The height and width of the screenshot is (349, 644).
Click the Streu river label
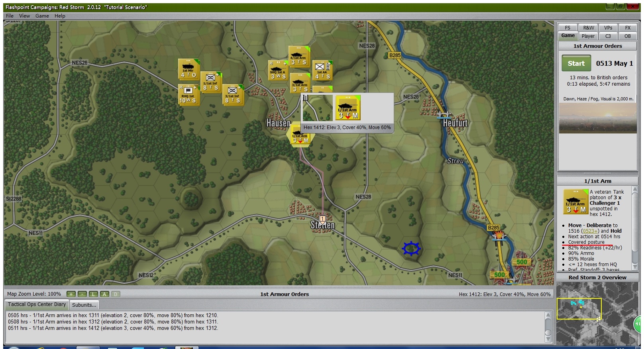click(456, 161)
